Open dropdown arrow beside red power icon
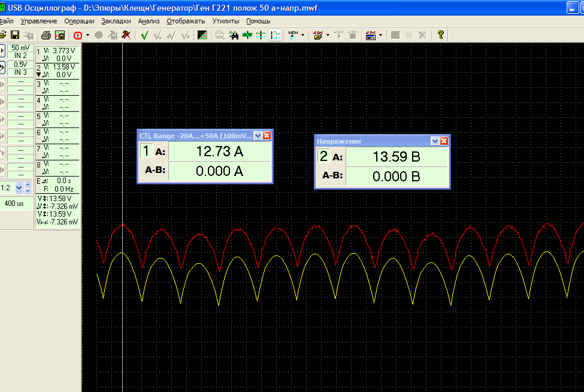584x392 pixels. 87,35
